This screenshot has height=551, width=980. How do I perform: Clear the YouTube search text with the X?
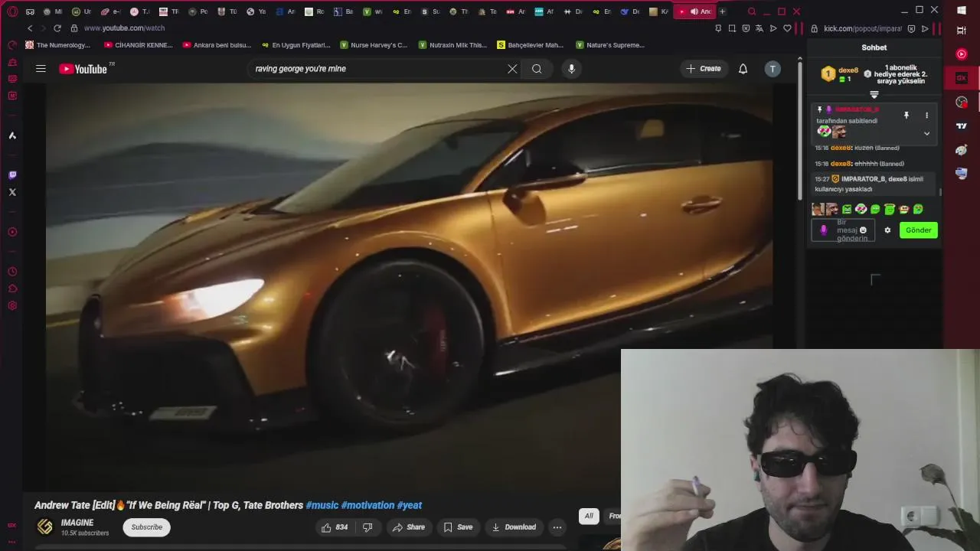coord(512,69)
